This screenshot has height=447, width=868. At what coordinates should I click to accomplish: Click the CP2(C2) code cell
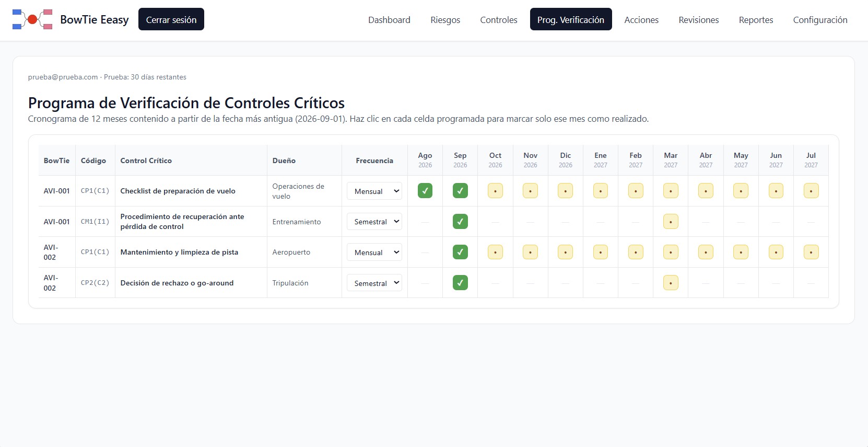tap(95, 283)
